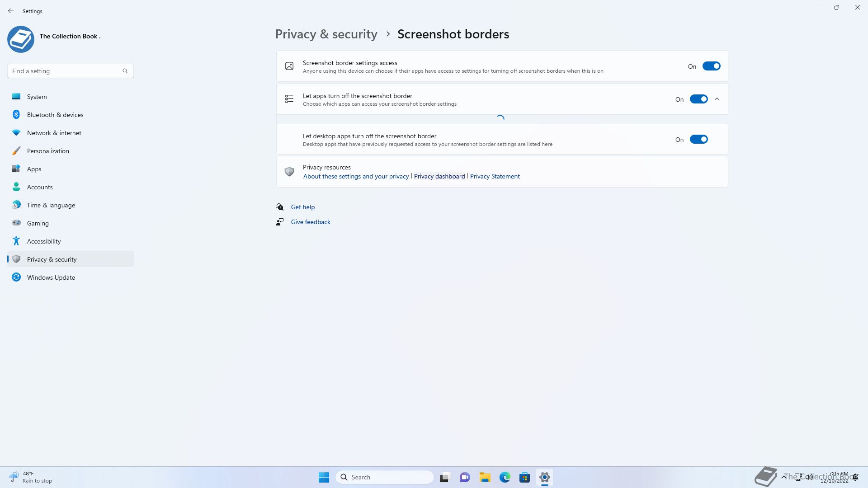Show hidden icons in the system tray
Viewport: 868px width, 488px height.
783,477
